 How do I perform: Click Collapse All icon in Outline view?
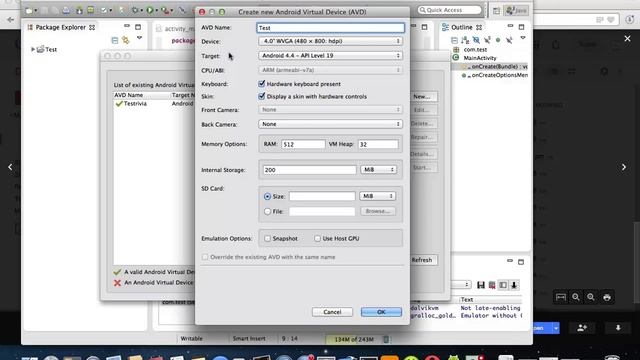(454, 40)
